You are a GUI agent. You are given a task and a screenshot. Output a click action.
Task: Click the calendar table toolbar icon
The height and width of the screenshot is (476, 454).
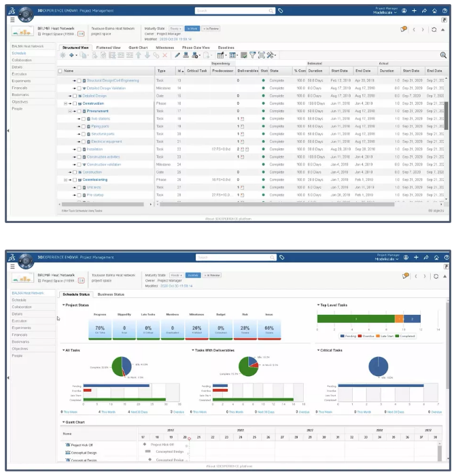[221, 55]
